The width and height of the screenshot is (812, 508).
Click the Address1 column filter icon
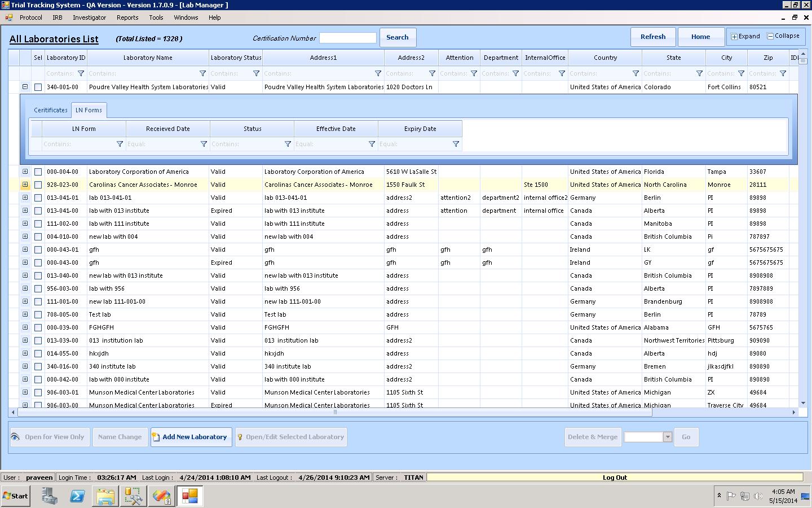[x=378, y=73]
